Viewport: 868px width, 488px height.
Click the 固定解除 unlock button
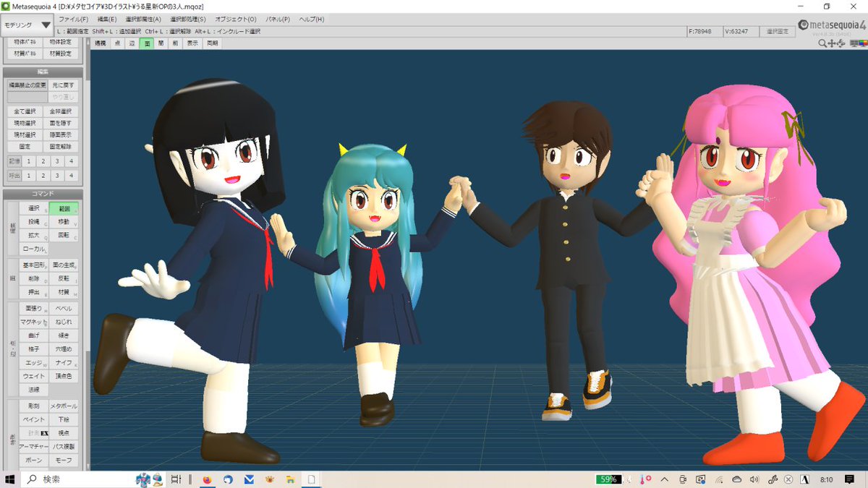click(61, 146)
